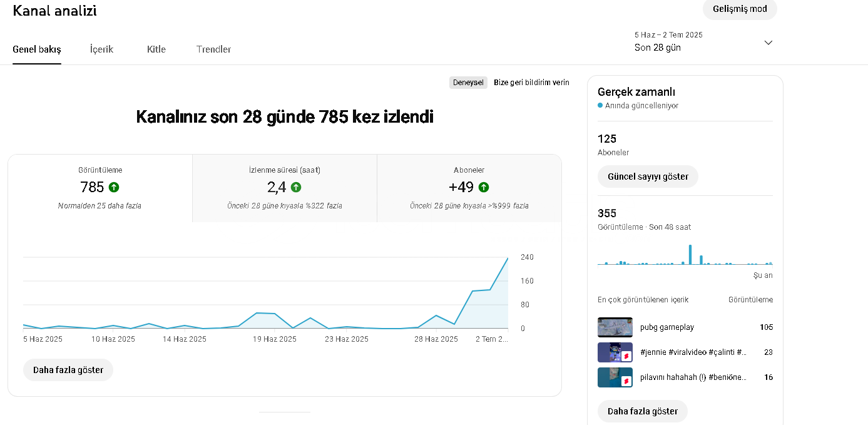This screenshot has width=868, height=425.
Task: Click the "5 Haz 2025" axis label
Action: [43, 339]
